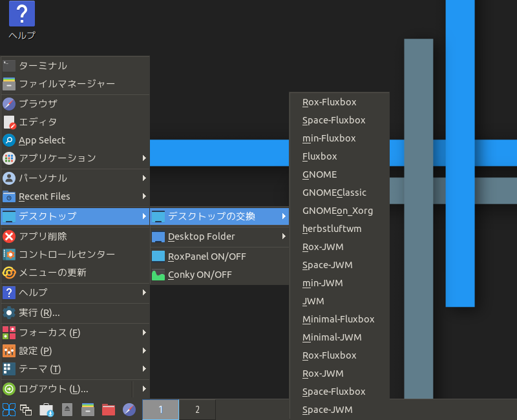
Task: Launch ターミナル from the menu
Action: coord(75,66)
